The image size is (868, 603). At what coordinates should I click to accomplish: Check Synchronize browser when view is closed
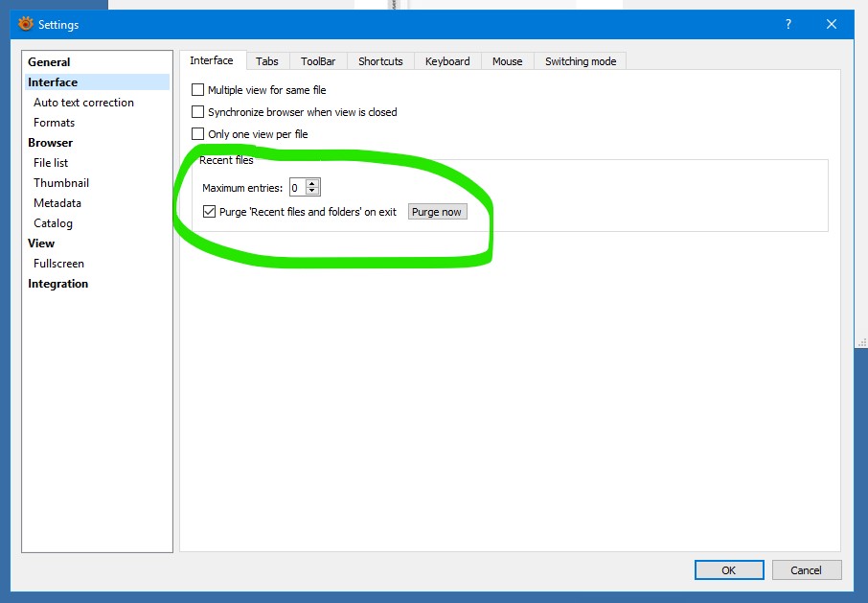(x=197, y=112)
